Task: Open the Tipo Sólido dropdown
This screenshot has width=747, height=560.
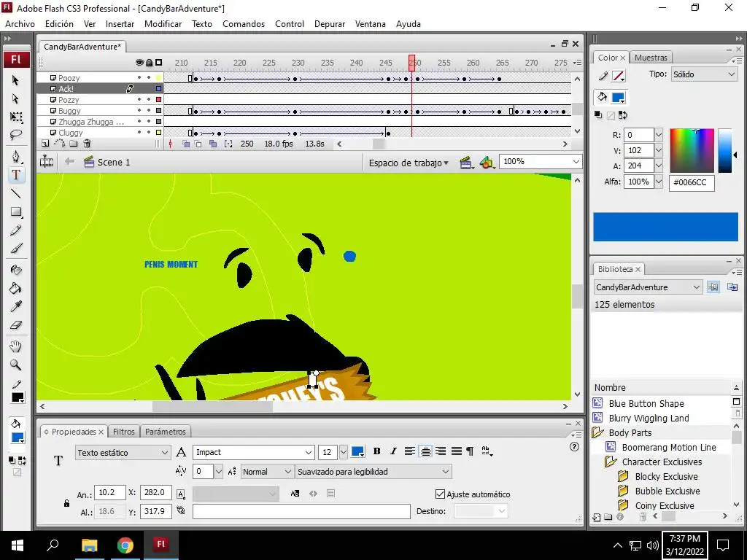Action: 704,74
